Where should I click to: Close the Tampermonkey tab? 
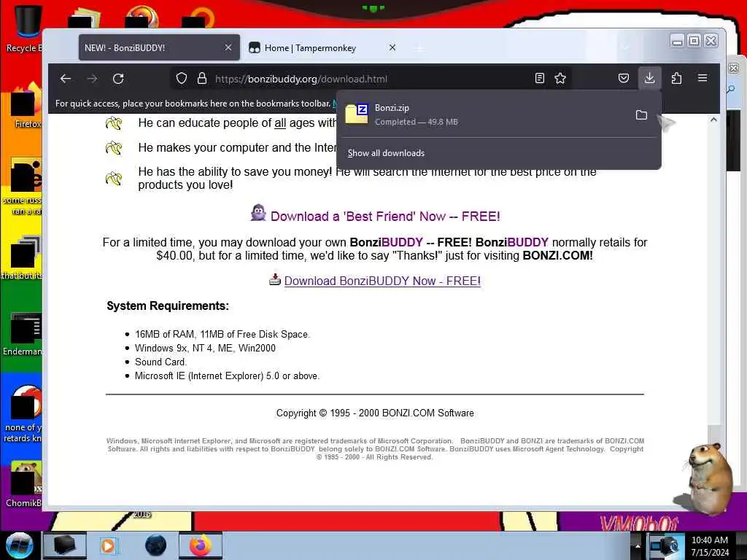pyautogui.click(x=392, y=47)
